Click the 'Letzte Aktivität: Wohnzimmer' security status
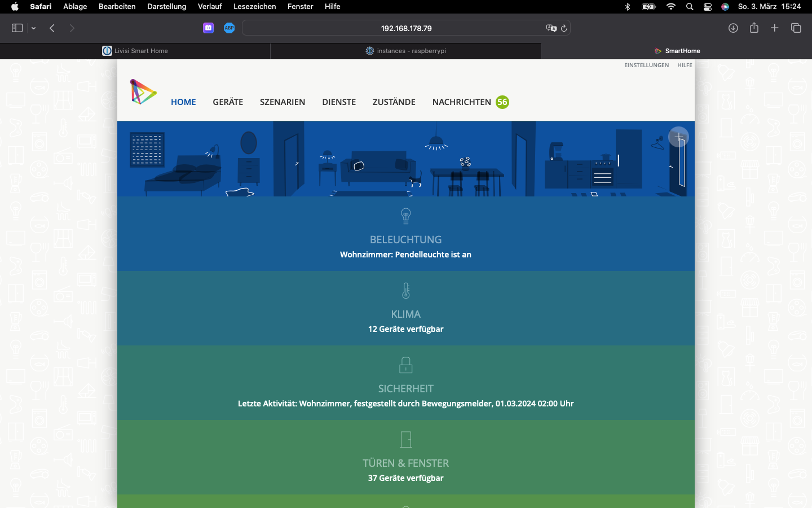The height and width of the screenshot is (508, 812). tap(406, 404)
